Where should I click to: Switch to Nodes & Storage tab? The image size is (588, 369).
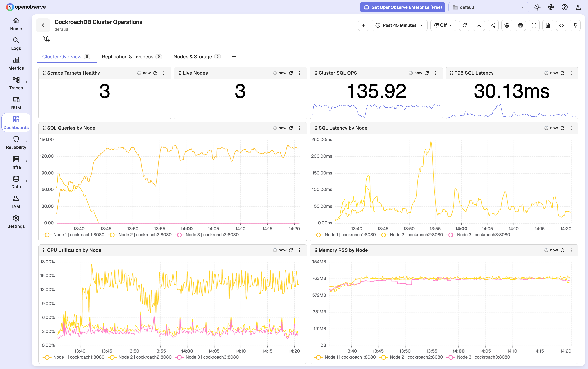pos(197,57)
